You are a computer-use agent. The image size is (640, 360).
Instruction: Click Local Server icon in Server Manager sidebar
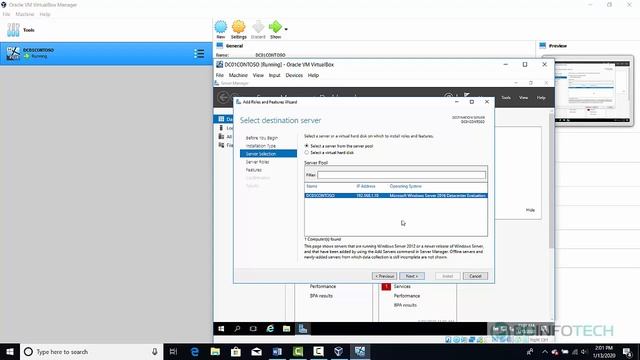tap(221, 128)
